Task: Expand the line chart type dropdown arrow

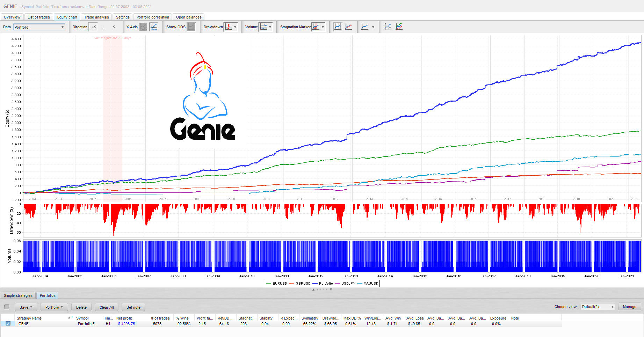Action: click(373, 27)
